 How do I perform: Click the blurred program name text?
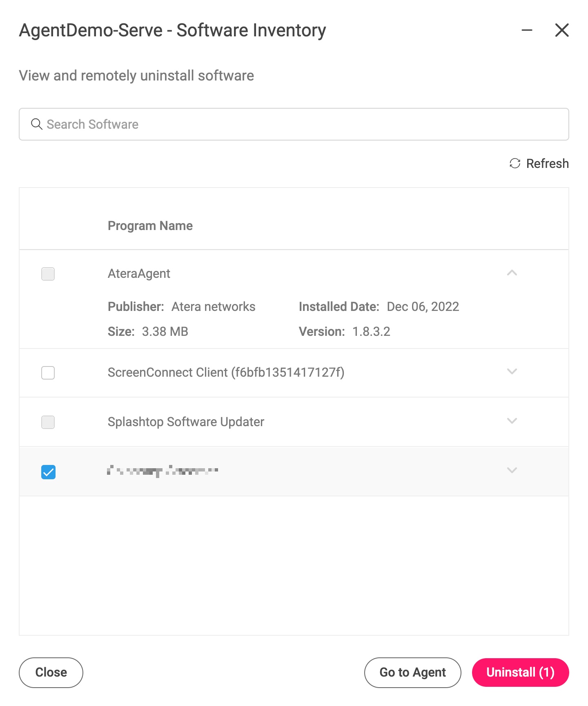(163, 471)
